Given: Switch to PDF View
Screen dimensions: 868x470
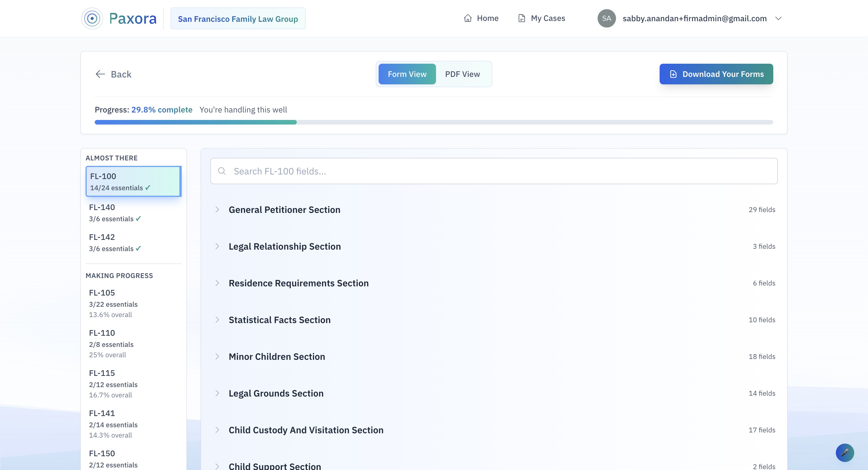Looking at the screenshot, I should click(x=462, y=74).
